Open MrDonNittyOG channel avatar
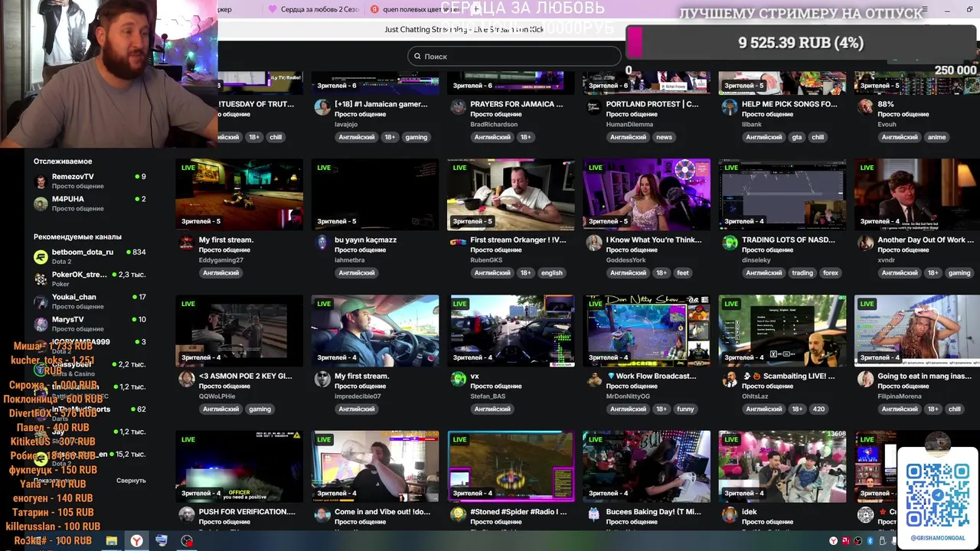This screenshot has width=980, height=551. tap(593, 380)
